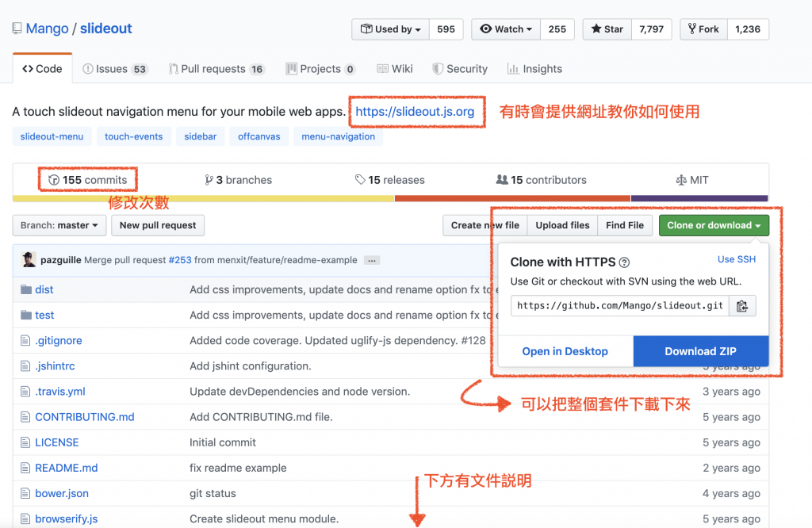Screen dimensions: 812x528
Task: Click pazguille's avatar thumbnail
Action: tap(29, 259)
